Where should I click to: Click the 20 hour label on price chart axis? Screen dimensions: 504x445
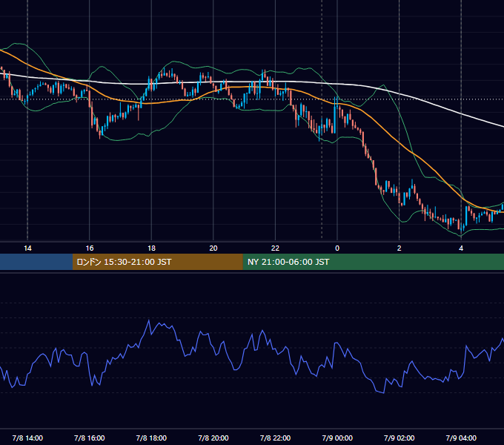[213, 248]
